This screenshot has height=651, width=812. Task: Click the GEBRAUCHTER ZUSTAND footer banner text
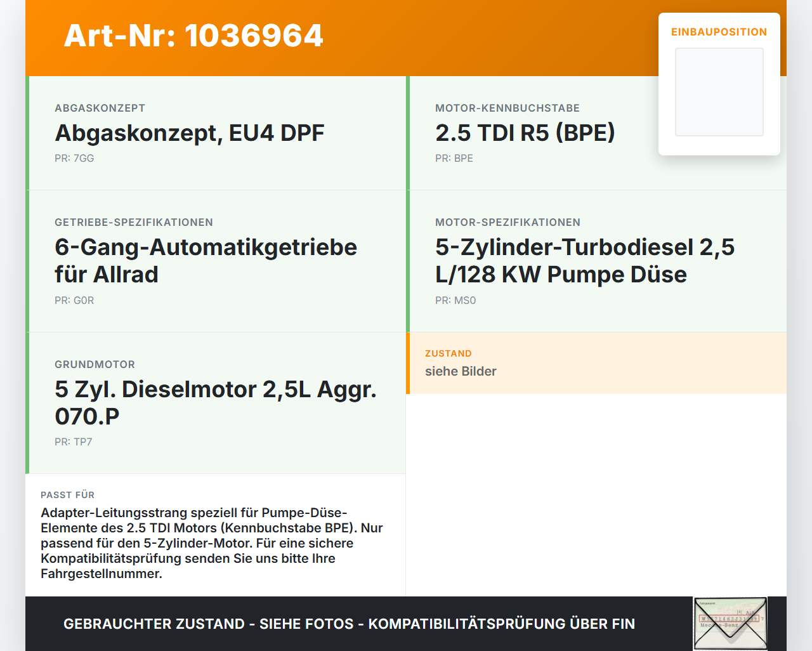tap(350, 624)
